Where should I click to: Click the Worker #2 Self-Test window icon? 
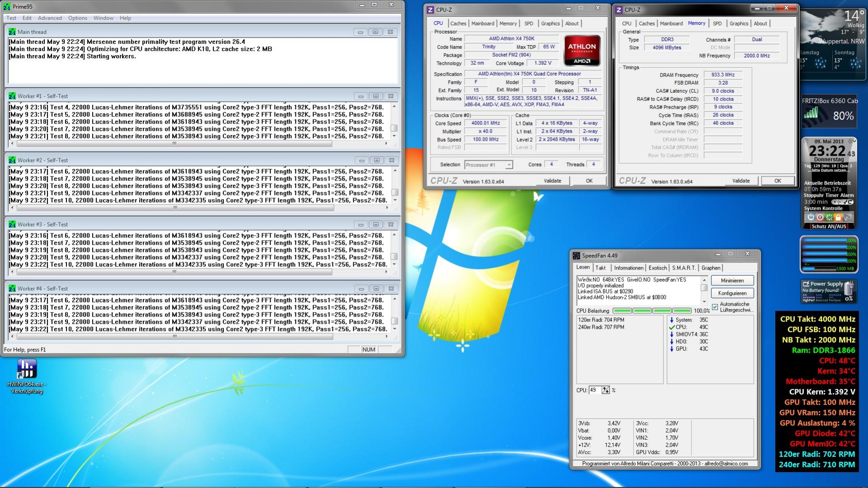pos(12,161)
